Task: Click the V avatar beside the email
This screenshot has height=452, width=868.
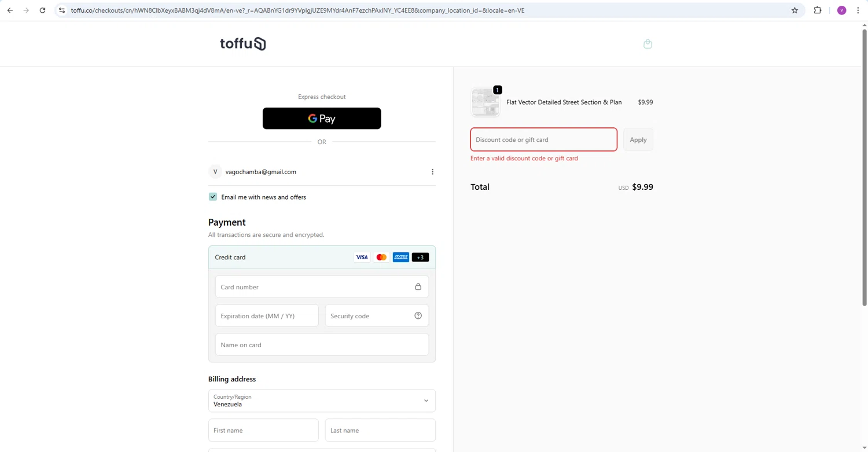Action: tap(215, 172)
